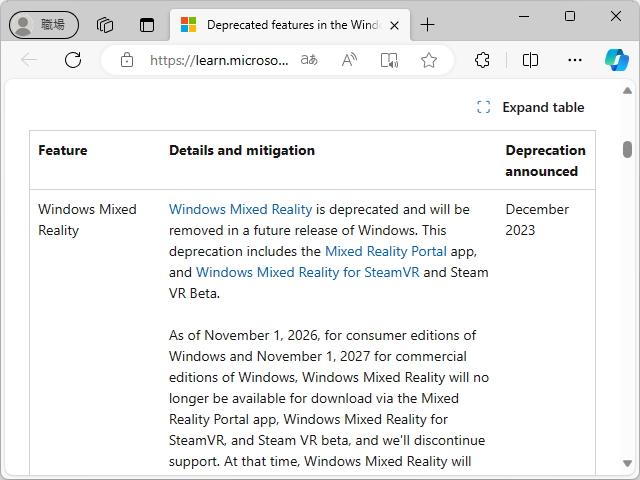Start Read aloud from address bar
Image resolution: width=640 pixels, height=480 pixels.
pyautogui.click(x=349, y=60)
